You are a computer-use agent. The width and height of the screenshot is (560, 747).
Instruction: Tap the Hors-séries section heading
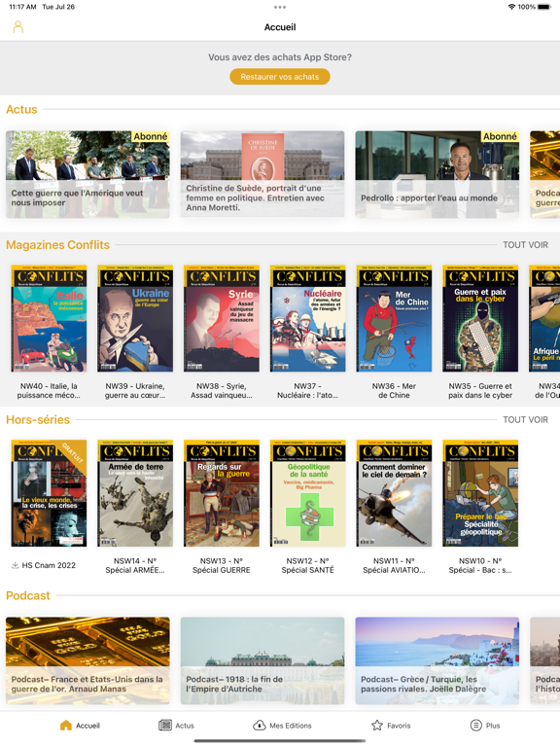[x=38, y=420]
